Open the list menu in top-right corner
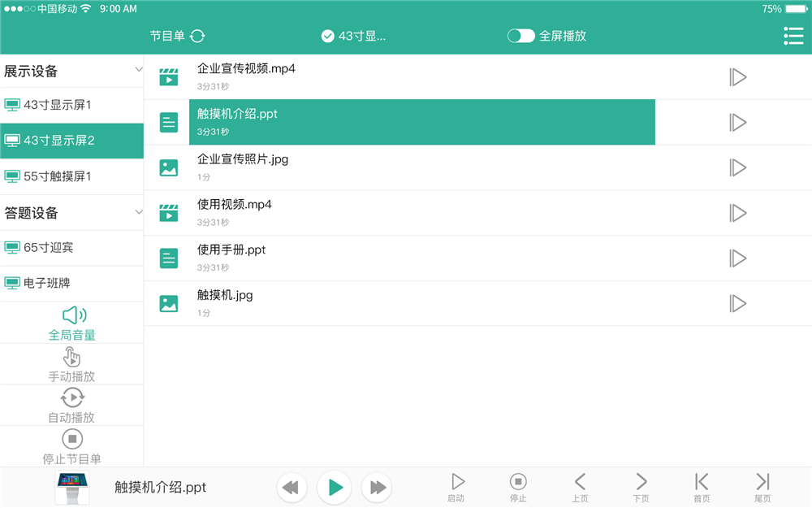 pos(793,36)
